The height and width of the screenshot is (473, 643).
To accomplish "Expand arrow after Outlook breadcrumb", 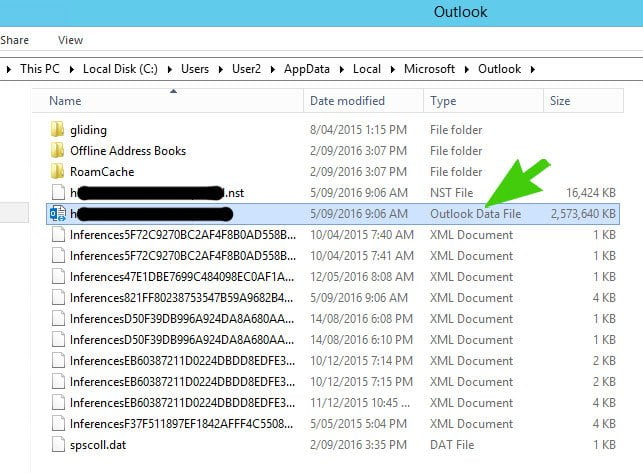I will pos(533,69).
